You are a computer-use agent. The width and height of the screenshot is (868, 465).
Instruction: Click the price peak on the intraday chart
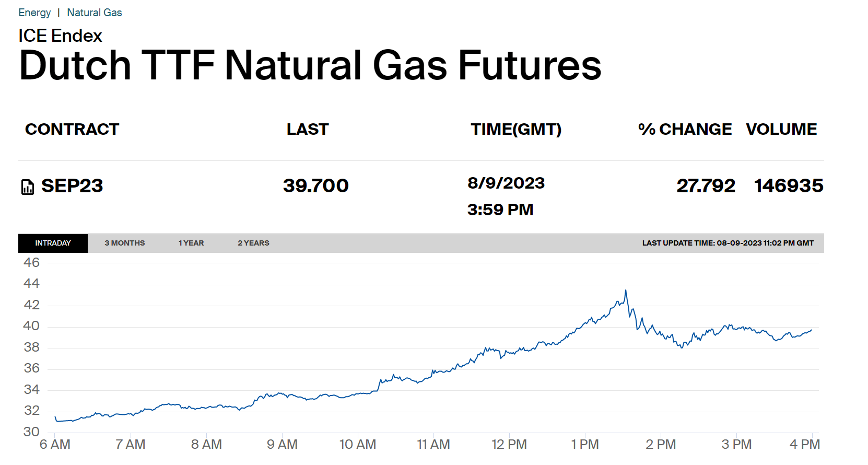(x=626, y=290)
